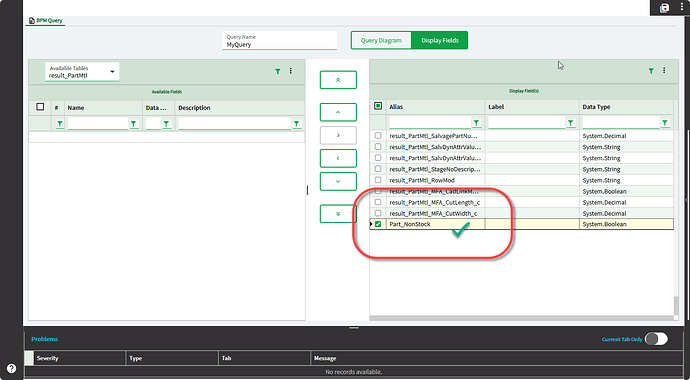
Task: Click the Name filter input field
Action: 98,124
